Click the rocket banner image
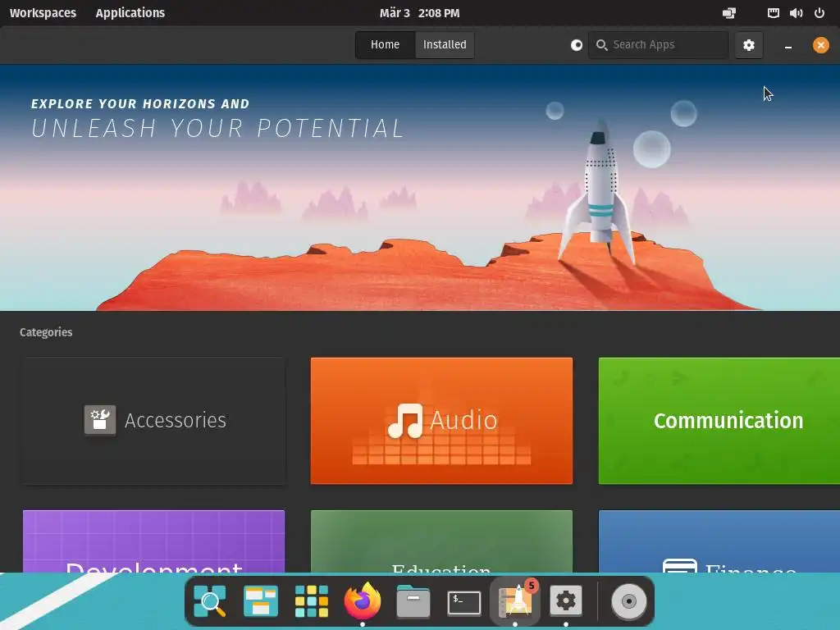Screen dimensions: 840x630 pyautogui.click(x=420, y=188)
